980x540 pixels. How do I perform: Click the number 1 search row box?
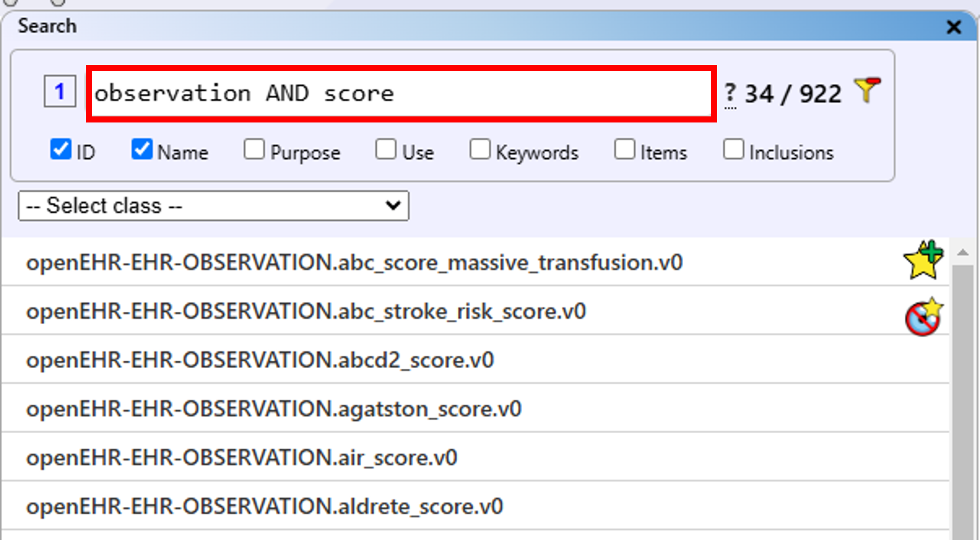pos(60,91)
